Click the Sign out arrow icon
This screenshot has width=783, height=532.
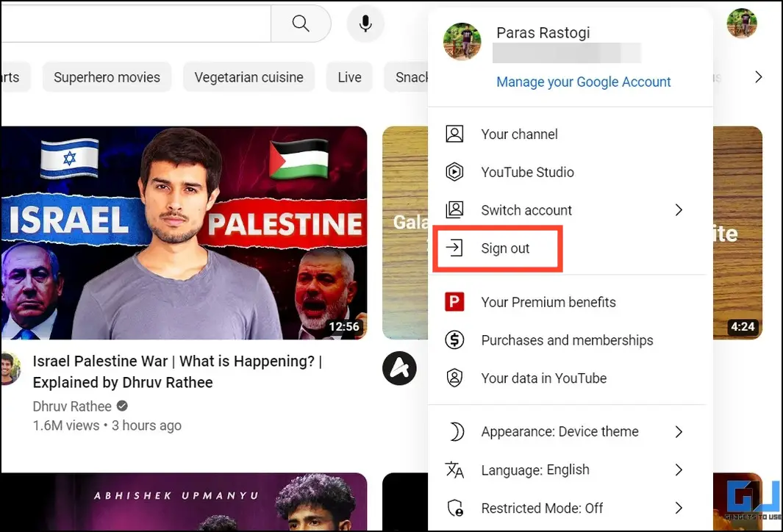[454, 248]
